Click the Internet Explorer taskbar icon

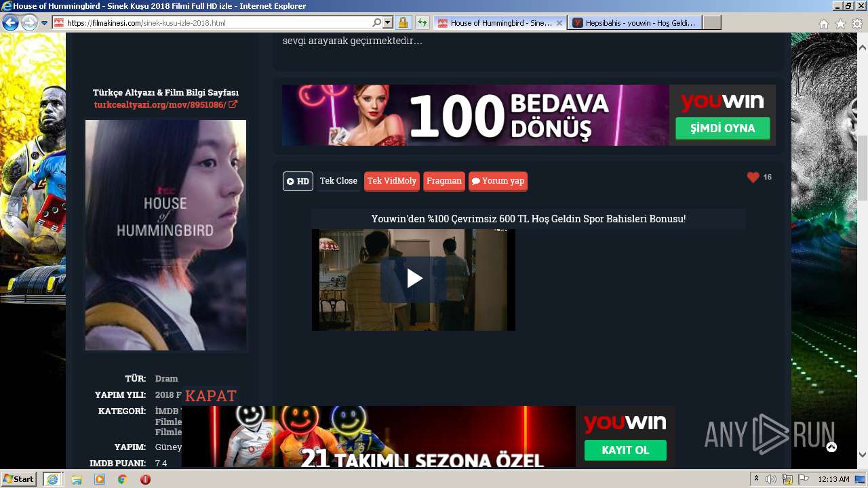[x=53, y=479]
